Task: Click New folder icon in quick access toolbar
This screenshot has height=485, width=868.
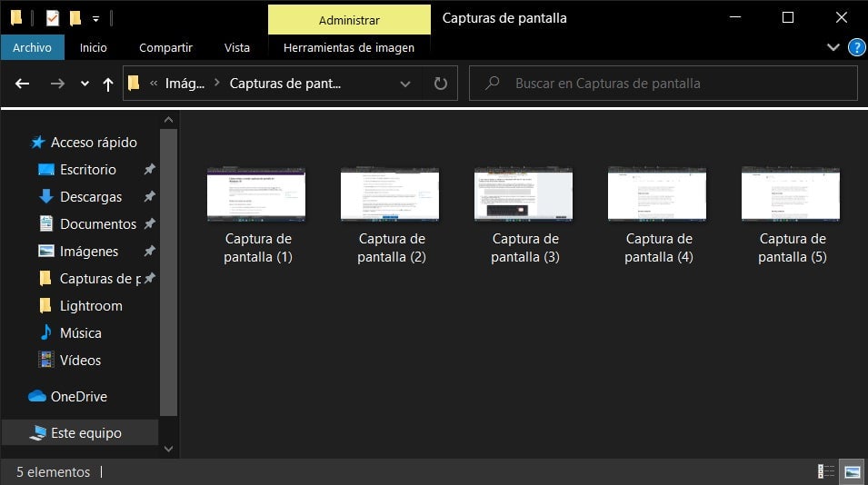Action: (x=75, y=17)
